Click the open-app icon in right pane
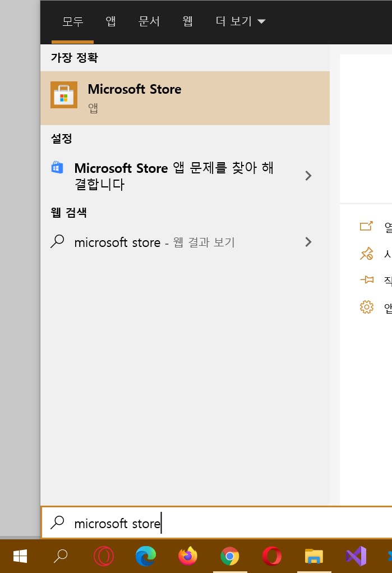Viewport: 392px width, 573px height. coord(366,226)
